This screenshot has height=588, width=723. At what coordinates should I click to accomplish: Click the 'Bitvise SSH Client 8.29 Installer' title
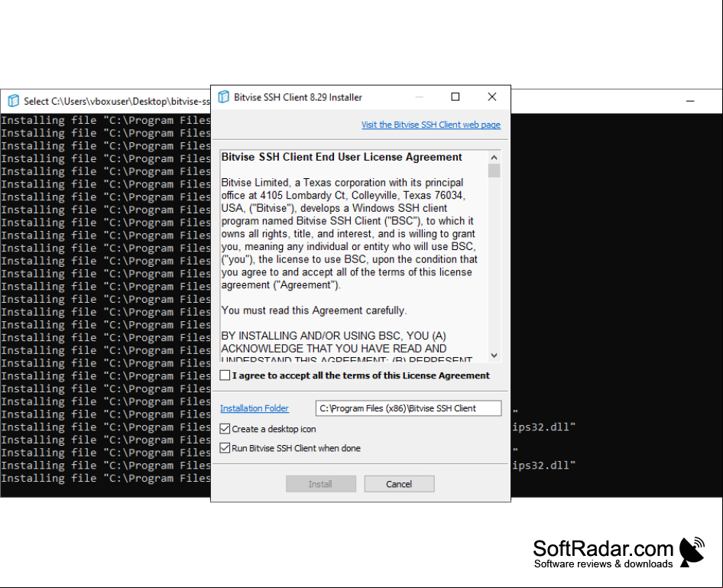[x=298, y=97]
